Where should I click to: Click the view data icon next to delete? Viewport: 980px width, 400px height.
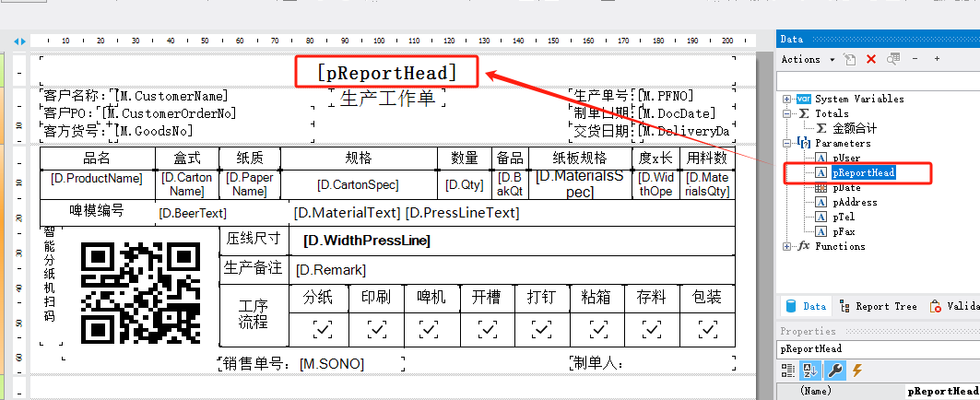pyautogui.click(x=893, y=59)
